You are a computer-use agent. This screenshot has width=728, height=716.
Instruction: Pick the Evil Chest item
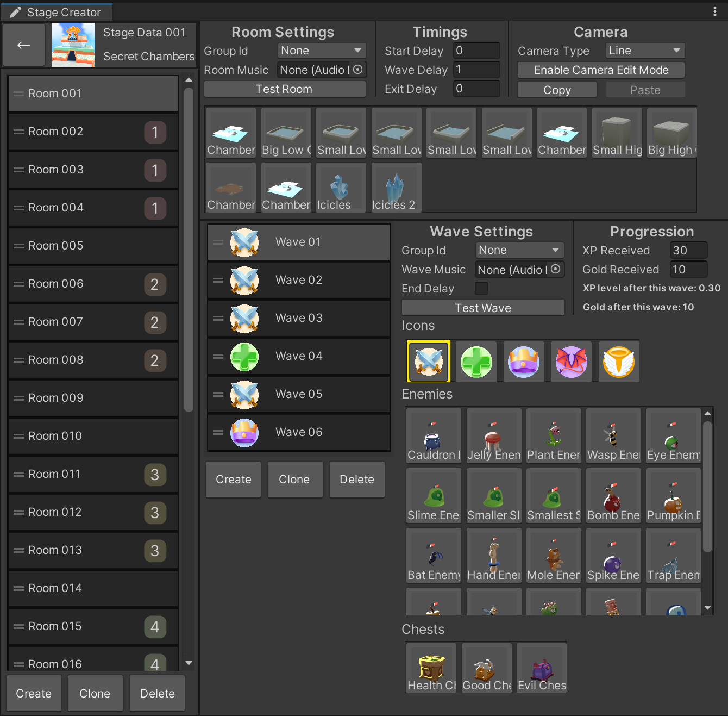tap(542, 668)
